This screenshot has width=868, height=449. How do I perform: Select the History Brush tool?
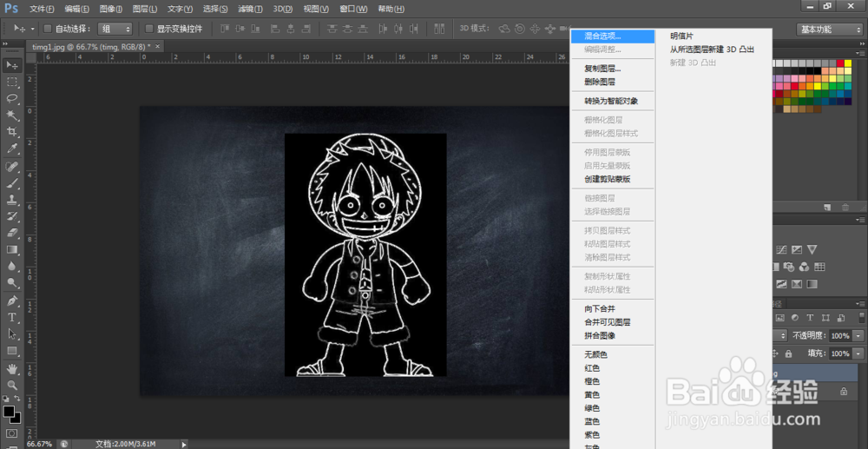[x=12, y=216]
